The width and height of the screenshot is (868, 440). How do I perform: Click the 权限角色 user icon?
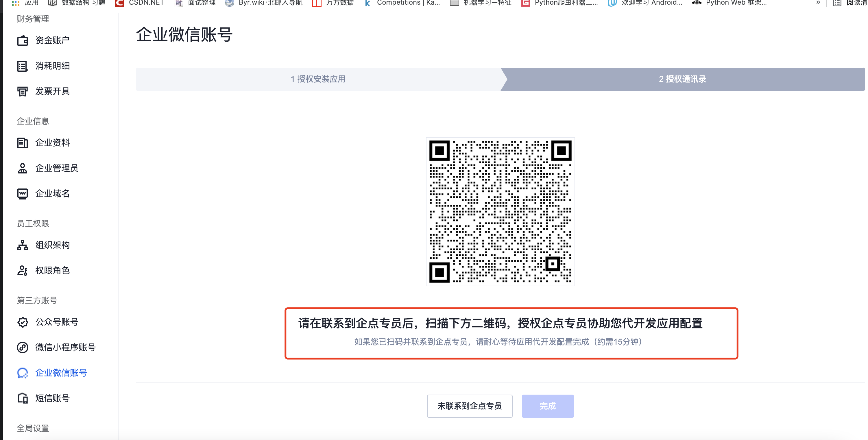[x=23, y=271]
